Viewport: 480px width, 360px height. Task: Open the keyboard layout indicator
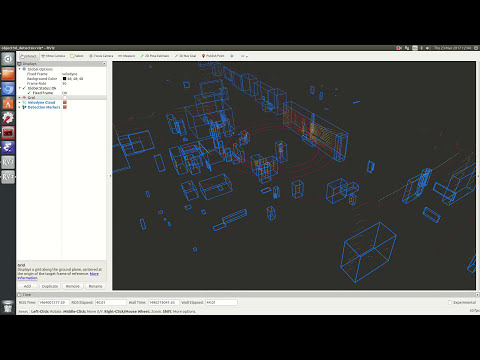click(415, 48)
